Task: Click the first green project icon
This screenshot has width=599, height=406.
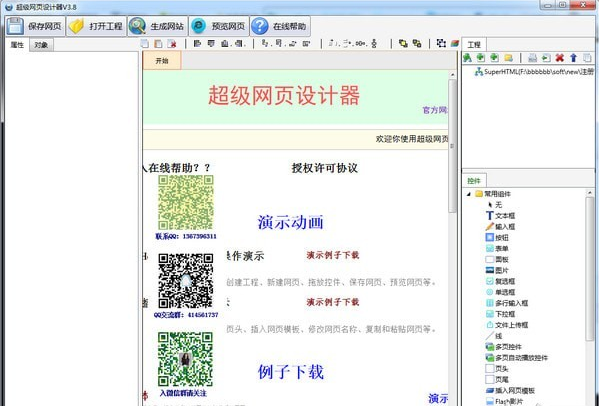Action: (x=467, y=58)
